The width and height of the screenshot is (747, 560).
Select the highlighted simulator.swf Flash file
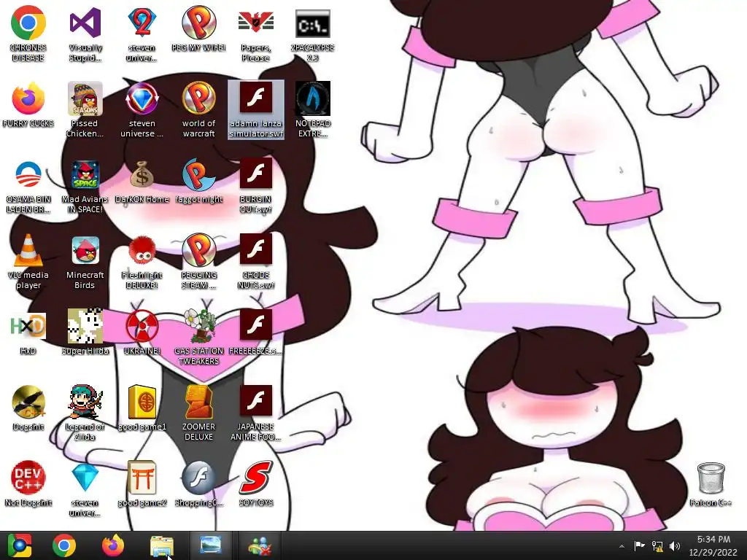point(256,109)
